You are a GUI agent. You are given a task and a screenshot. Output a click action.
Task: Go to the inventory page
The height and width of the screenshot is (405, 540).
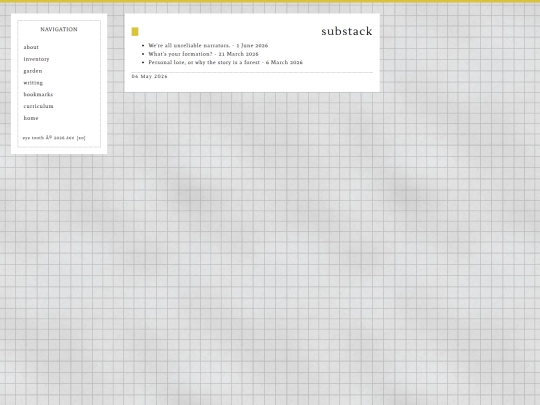pos(36,59)
